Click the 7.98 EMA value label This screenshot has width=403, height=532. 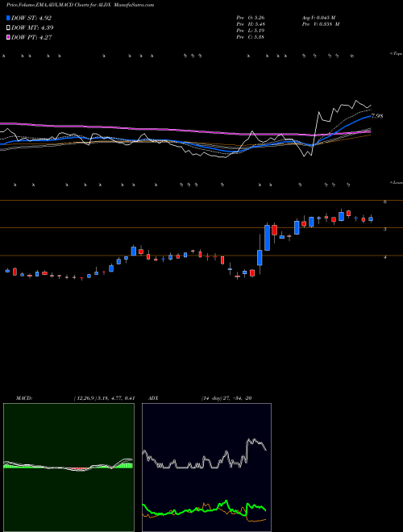377,116
